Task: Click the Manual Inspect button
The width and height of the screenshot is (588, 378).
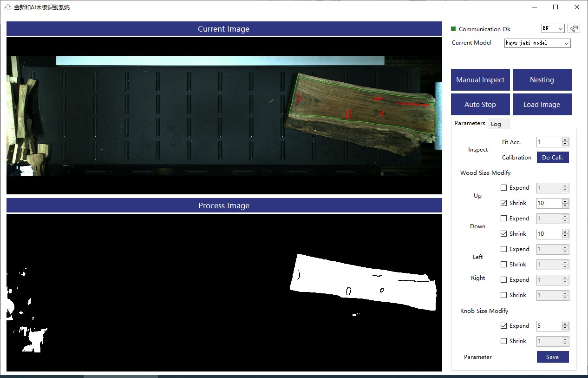Action: pyautogui.click(x=480, y=80)
